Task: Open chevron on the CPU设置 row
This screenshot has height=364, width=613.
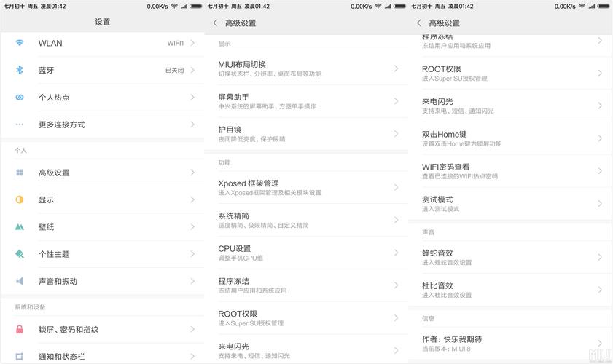Action: pos(396,253)
